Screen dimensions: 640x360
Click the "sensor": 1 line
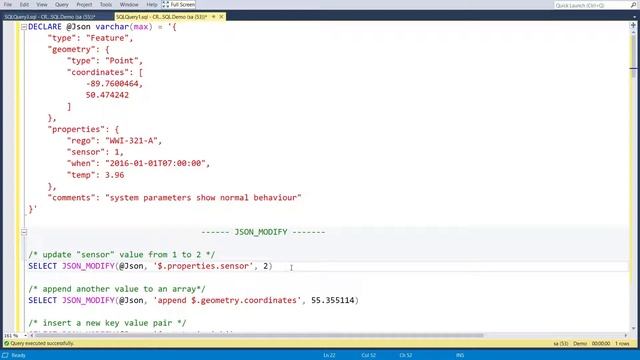click(95, 152)
